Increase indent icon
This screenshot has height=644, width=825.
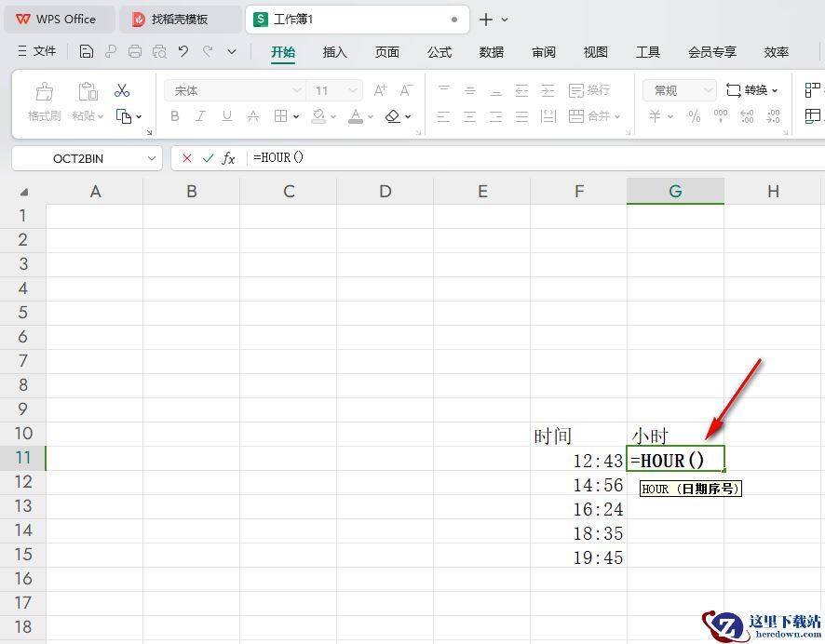click(x=548, y=90)
